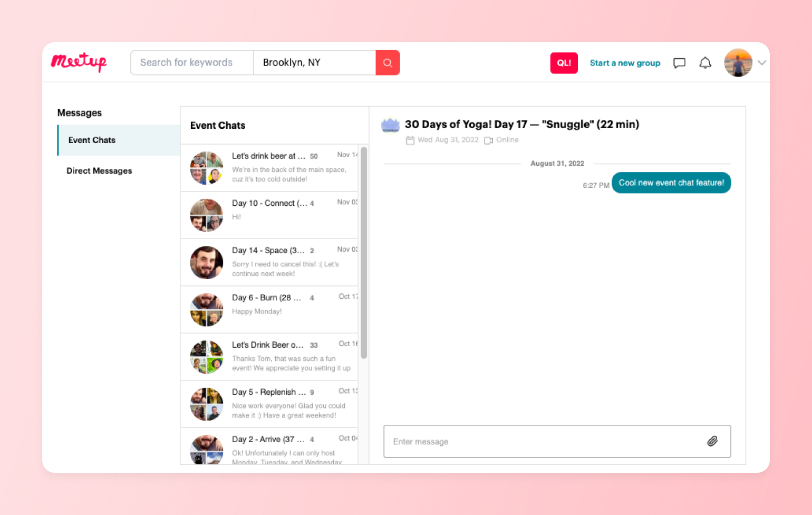Open the Let's drink beer at chat
Screen dimensions: 812x515
[269, 168]
